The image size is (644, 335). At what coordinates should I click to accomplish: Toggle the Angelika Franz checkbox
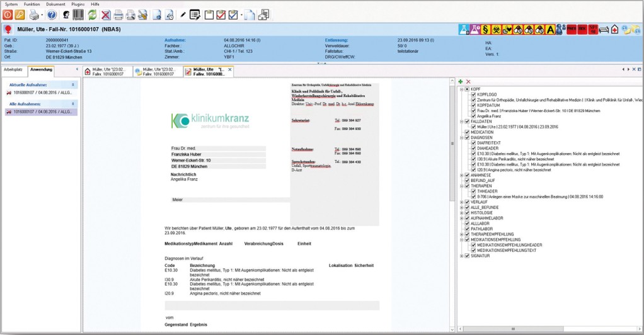[474, 116]
